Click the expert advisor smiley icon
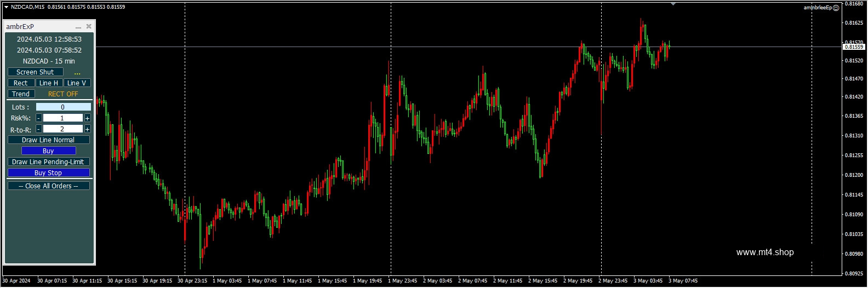 coord(836,8)
